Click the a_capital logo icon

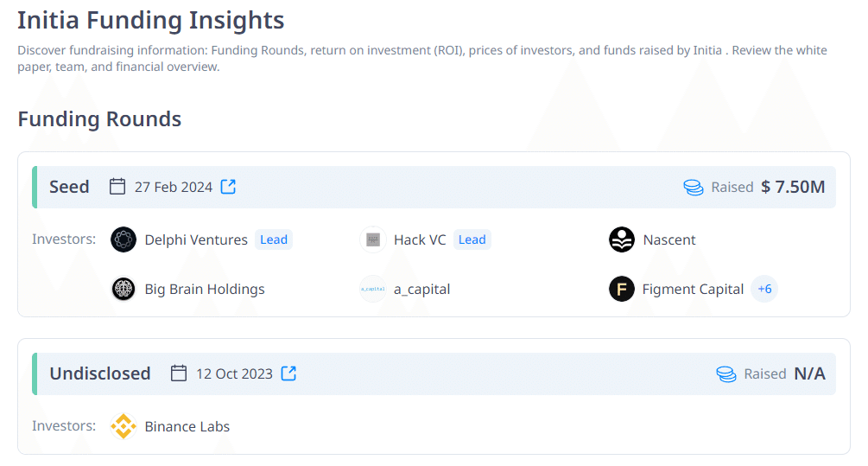[x=373, y=289]
